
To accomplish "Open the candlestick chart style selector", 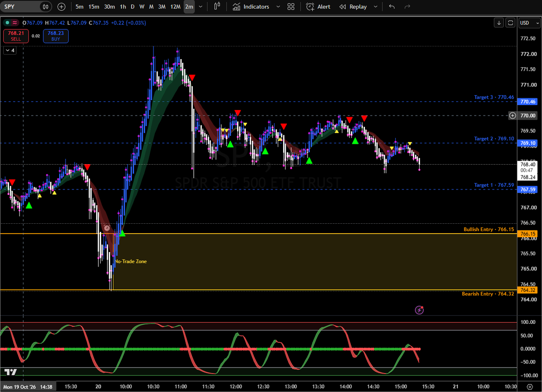I will tap(217, 7).
